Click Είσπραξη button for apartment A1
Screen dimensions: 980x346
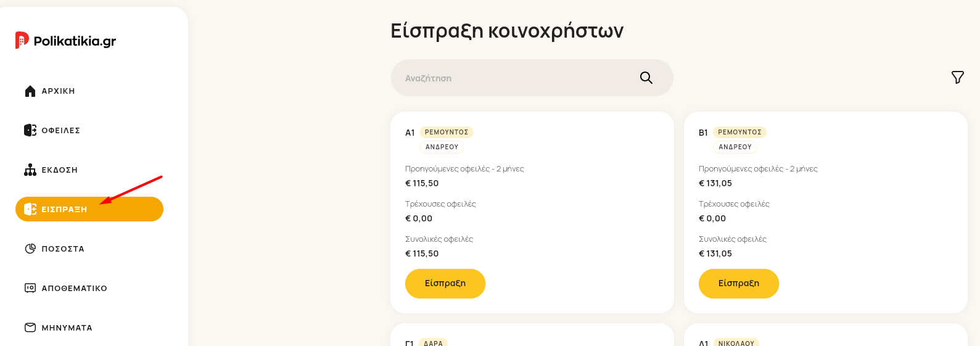pos(445,284)
